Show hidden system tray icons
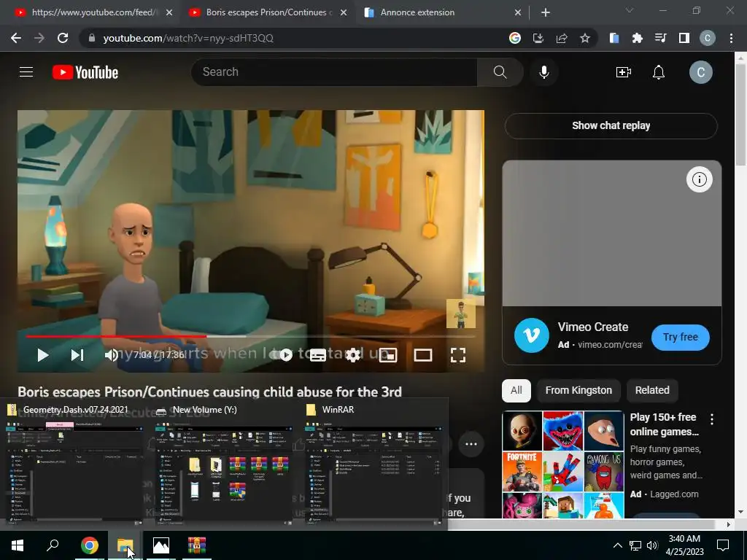The image size is (747, 560). pyautogui.click(x=617, y=545)
